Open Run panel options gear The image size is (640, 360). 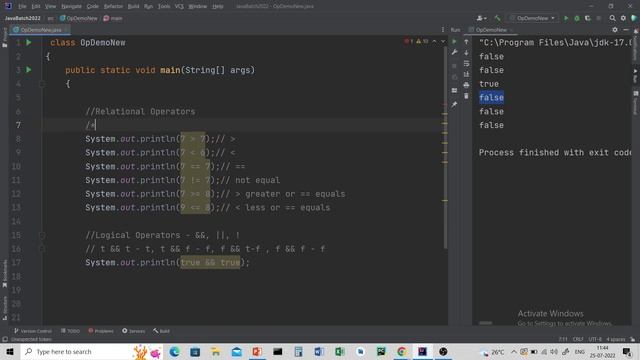(x=615, y=30)
